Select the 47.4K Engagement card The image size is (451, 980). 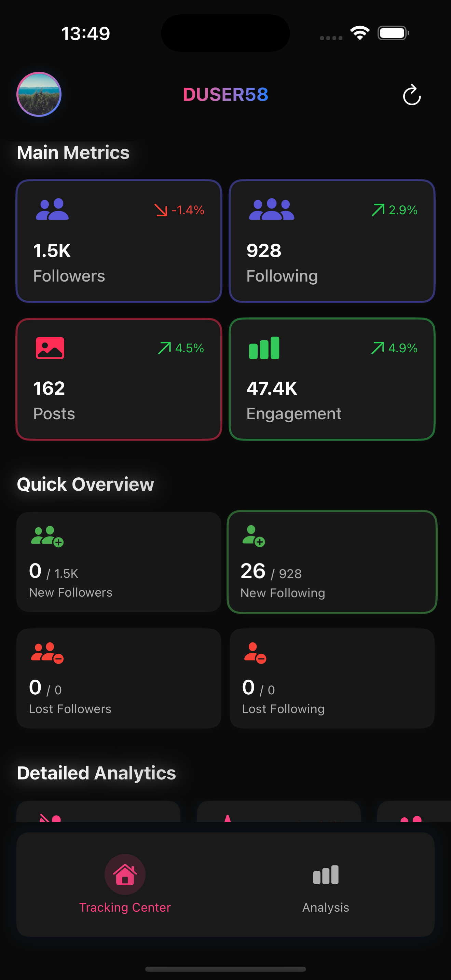[332, 379]
